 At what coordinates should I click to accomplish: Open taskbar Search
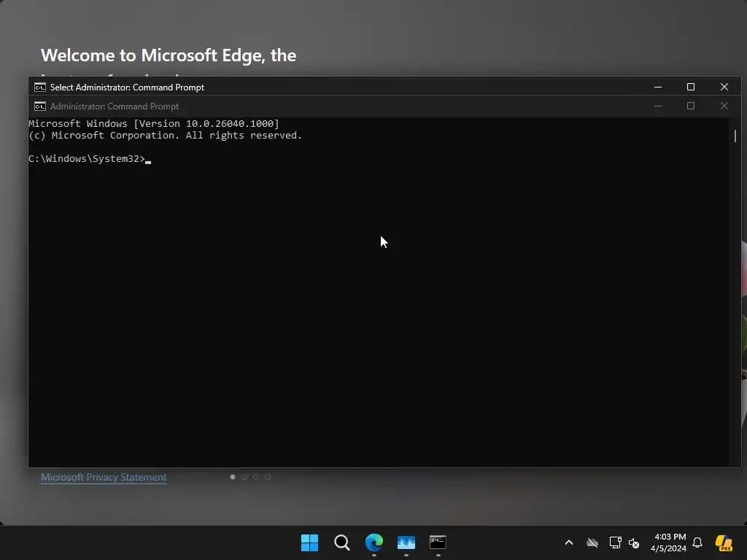coord(341,542)
